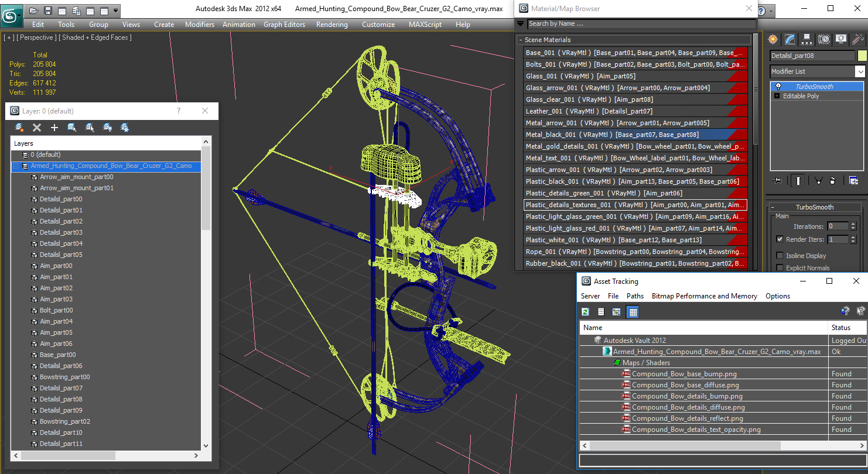Click Create New Layer icon in Layer dialog
The width and height of the screenshot is (868, 474).
(19, 128)
